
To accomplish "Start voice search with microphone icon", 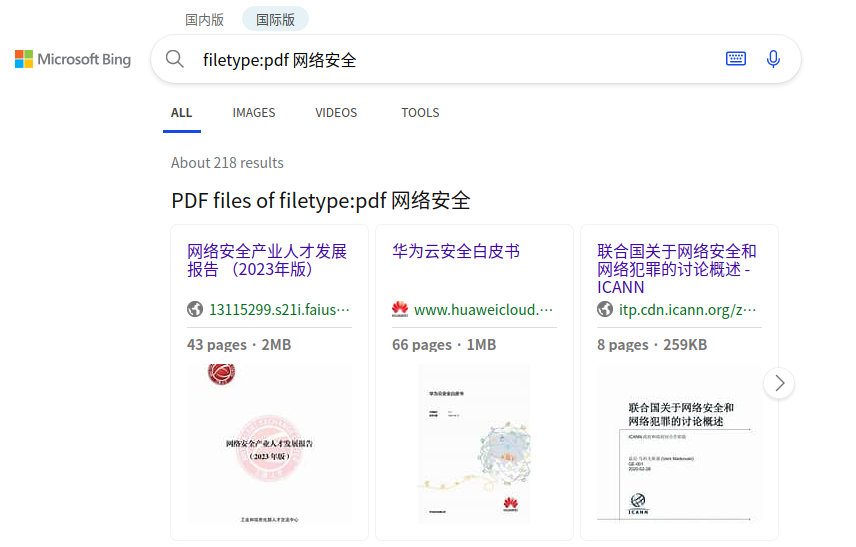I will (x=773, y=59).
